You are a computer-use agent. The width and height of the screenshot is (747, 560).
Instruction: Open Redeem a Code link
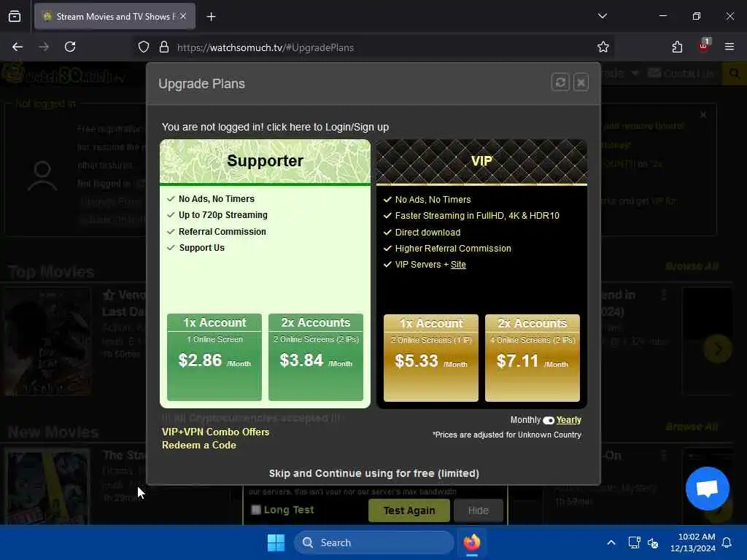click(199, 446)
